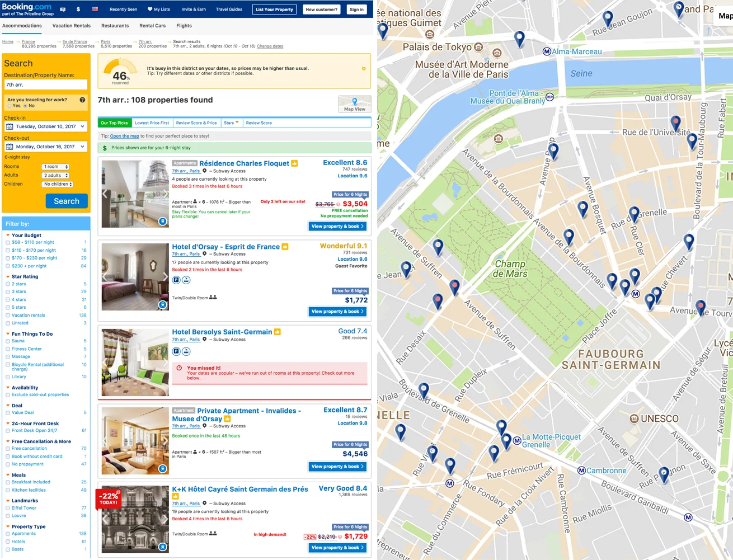733x560 pixels.
Task: Switch to Flights tab
Action: (184, 26)
